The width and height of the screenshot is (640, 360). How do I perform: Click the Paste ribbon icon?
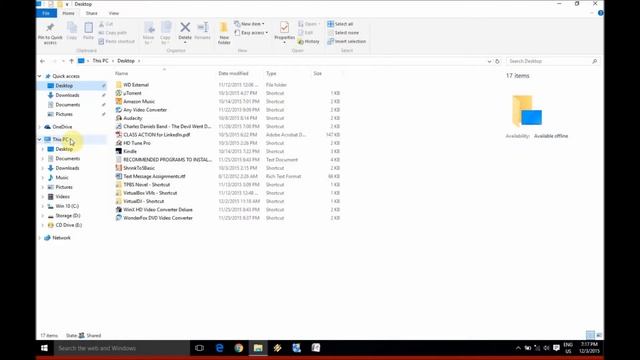88,29
